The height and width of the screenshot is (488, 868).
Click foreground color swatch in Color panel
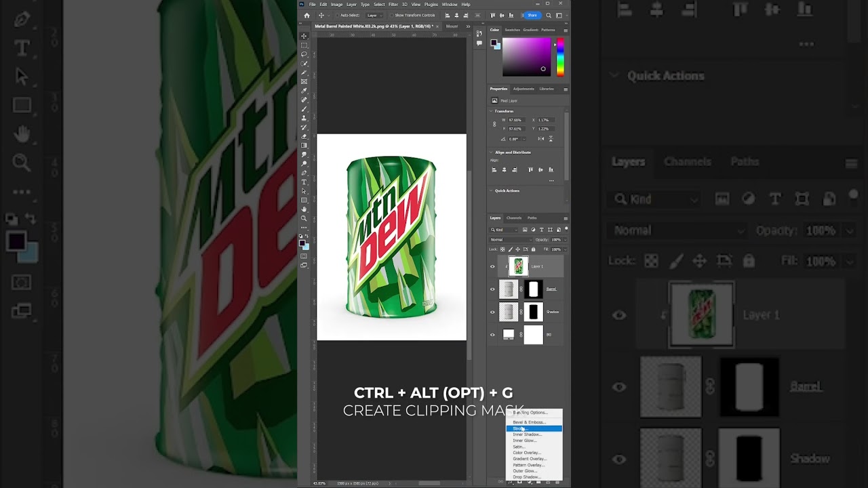[495, 43]
